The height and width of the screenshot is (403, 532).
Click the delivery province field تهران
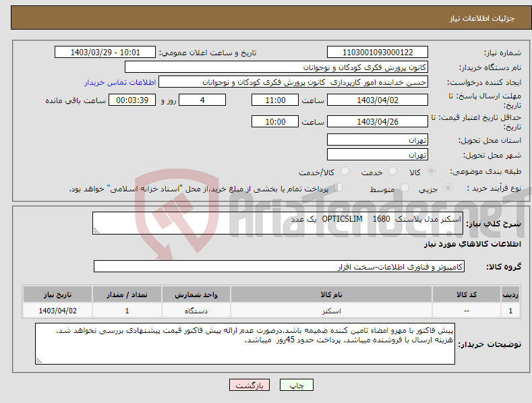(x=378, y=139)
